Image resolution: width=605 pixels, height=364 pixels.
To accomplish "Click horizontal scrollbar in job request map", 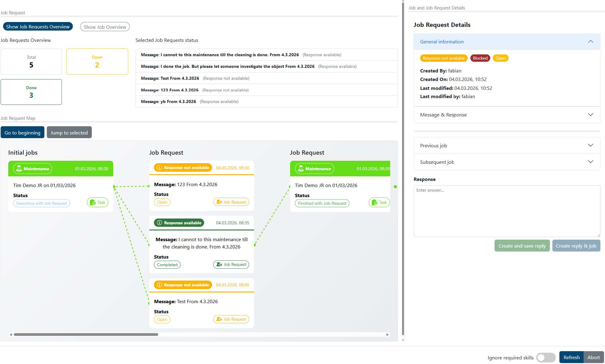I will pyautogui.click(x=86, y=334).
